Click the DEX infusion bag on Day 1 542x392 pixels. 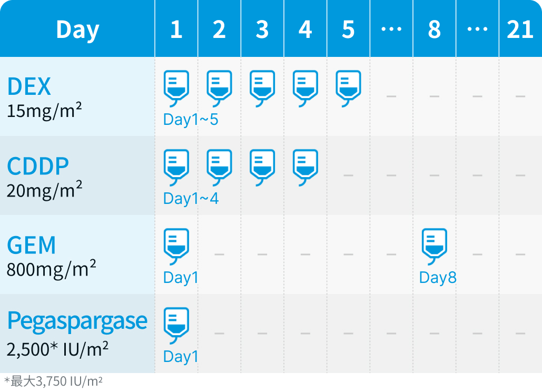pos(176,89)
